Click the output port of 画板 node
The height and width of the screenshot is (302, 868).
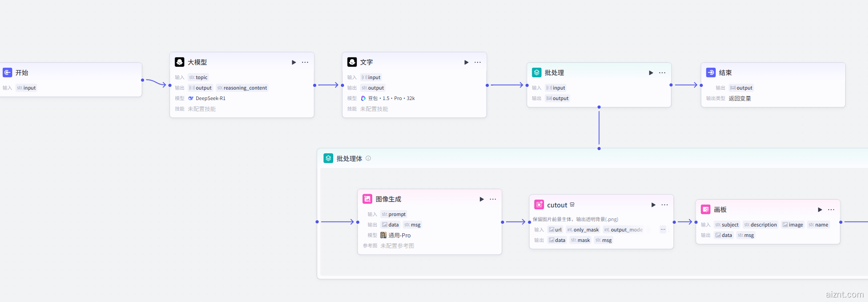pyautogui.click(x=841, y=222)
